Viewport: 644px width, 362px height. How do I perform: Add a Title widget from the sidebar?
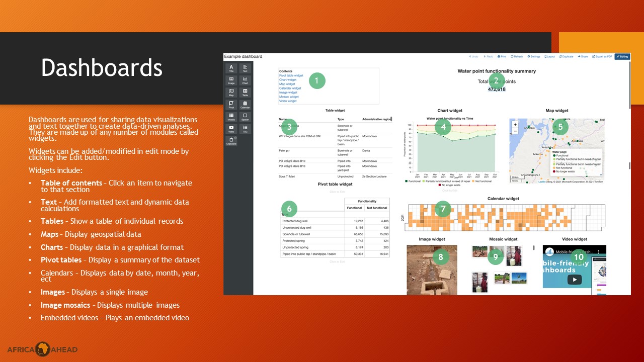tap(231, 68)
